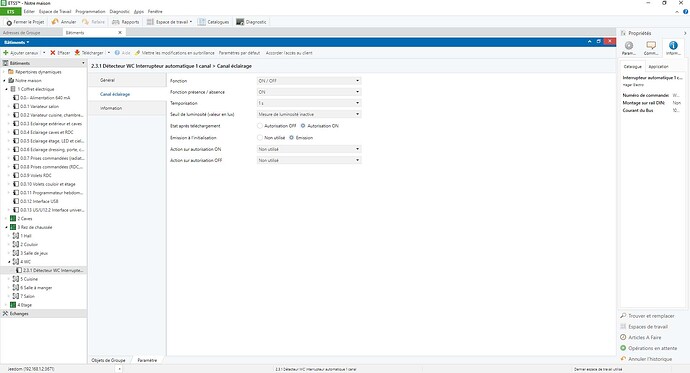Screen dimensions: 690x373
Task: Open the Catalogues toolbar item
Action: pos(213,22)
